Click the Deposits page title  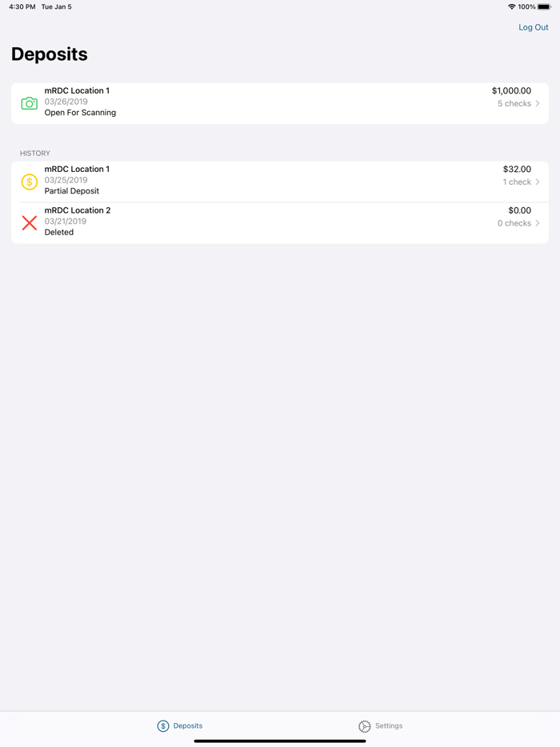coord(49,54)
